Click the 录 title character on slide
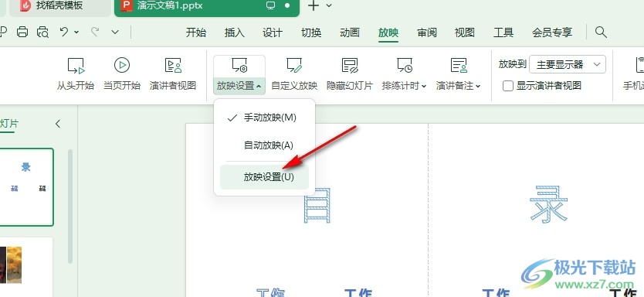Image resolution: width=644 pixels, height=297 pixels. coord(549,205)
